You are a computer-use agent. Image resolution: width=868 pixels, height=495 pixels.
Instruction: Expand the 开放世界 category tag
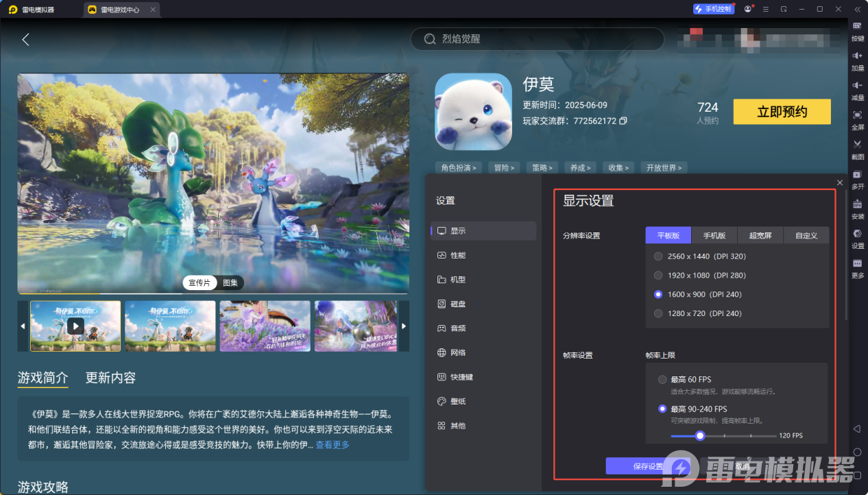click(663, 167)
